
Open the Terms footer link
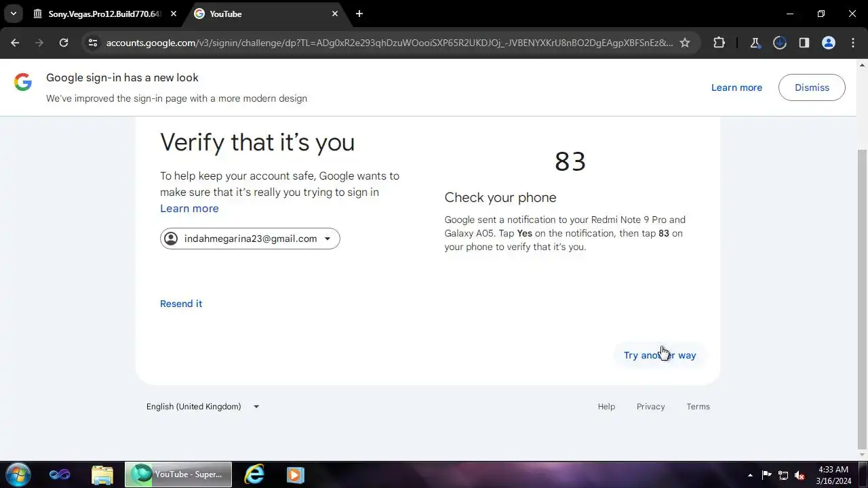[x=698, y=407]
